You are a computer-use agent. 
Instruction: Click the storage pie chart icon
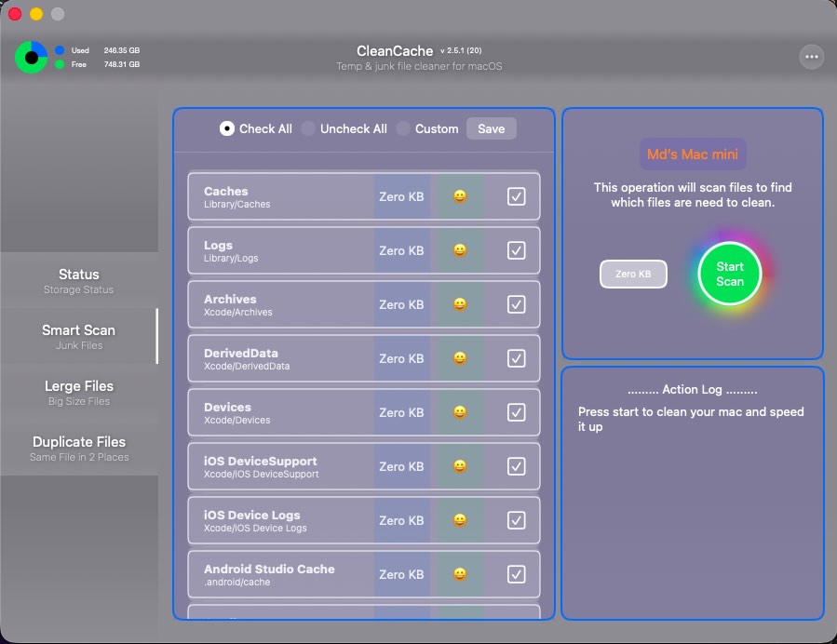(x=31, y=57)
